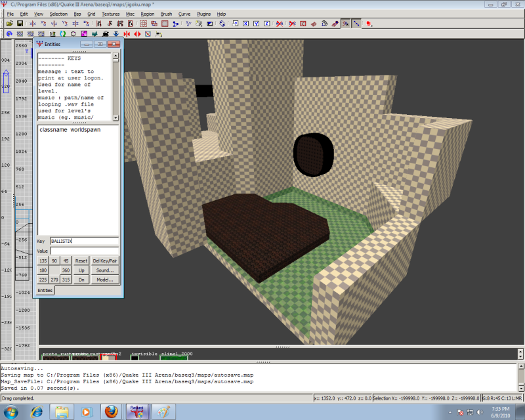Click scroll-down arrow of KEYS description
The width and height of the screenshot is (525, 420).
pyautogui.click(x=116, y=118)
